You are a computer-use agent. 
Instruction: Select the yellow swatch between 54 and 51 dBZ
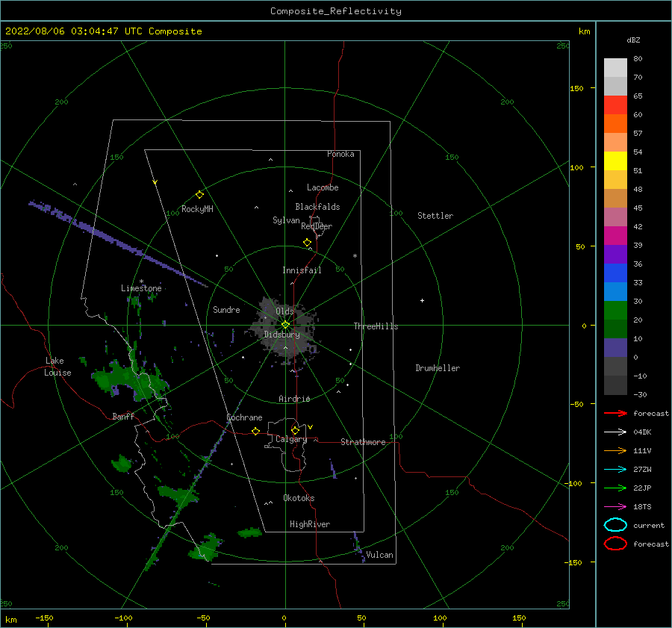(x=615, y=161)
